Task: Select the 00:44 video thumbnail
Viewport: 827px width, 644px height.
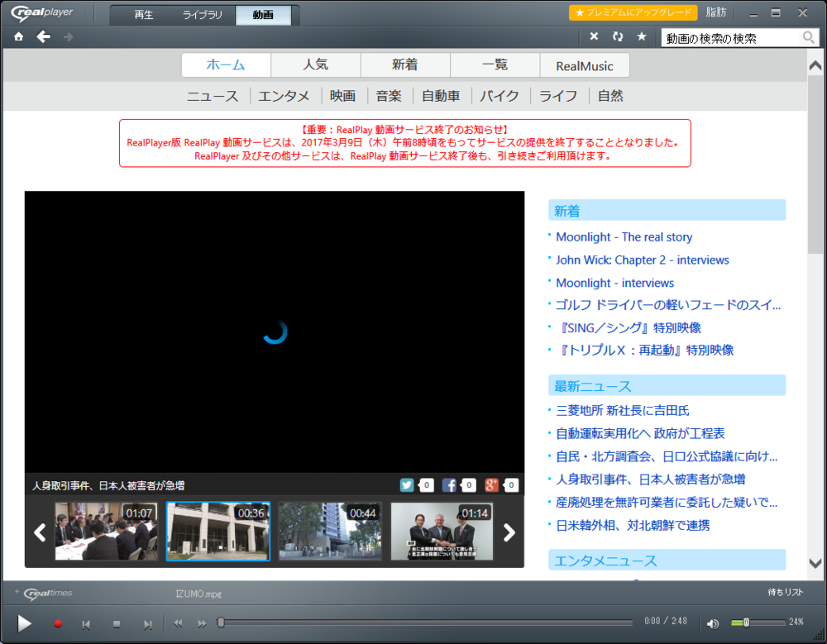Action: [x=330, y=531]
